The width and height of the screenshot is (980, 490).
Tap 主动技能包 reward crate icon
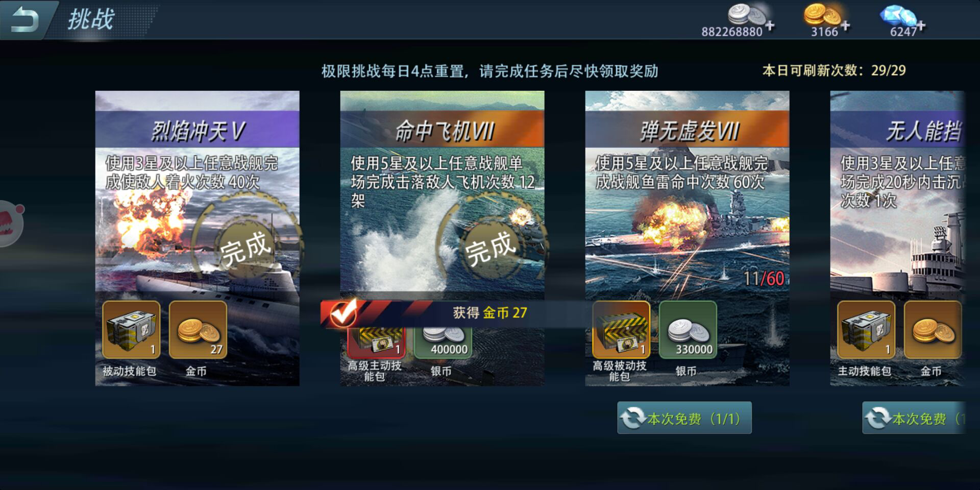pos(866,330)
